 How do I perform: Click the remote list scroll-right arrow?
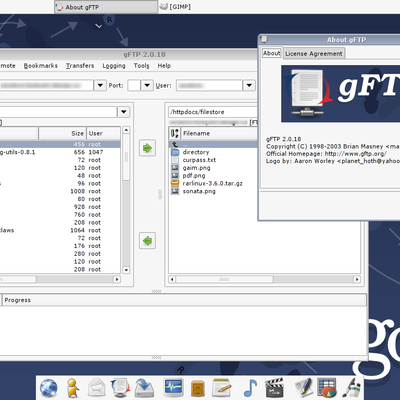[357, 279]
